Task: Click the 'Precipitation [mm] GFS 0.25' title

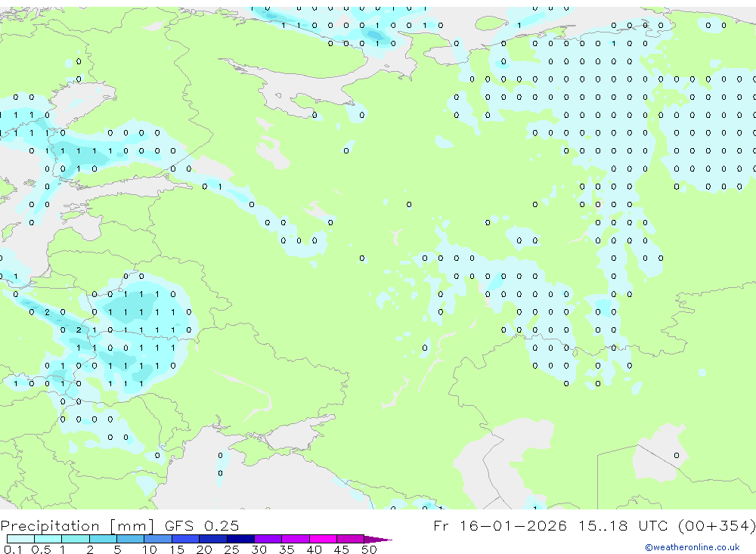Action: pyautogui.click(x=119, y=525)
